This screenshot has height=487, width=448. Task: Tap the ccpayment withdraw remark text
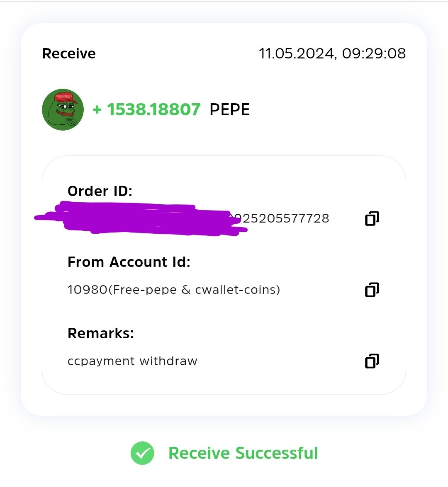(x=132, y=361)
